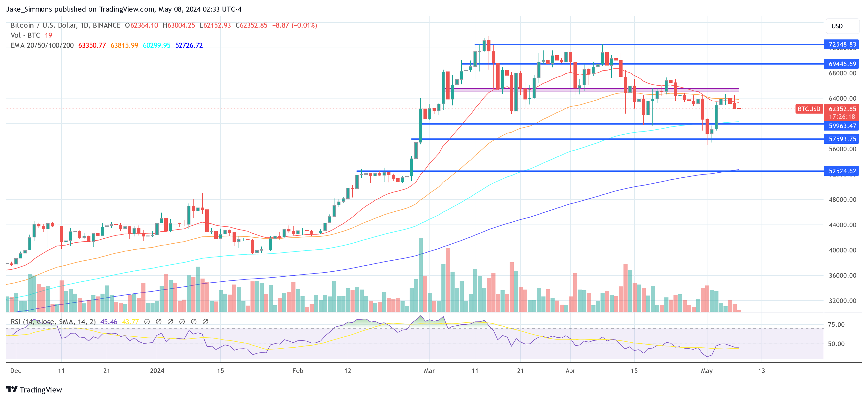The width and height of the screenshot is (868, 400).
Task: Click the RSI SMA value 43.77
Action: click(130, 322)
